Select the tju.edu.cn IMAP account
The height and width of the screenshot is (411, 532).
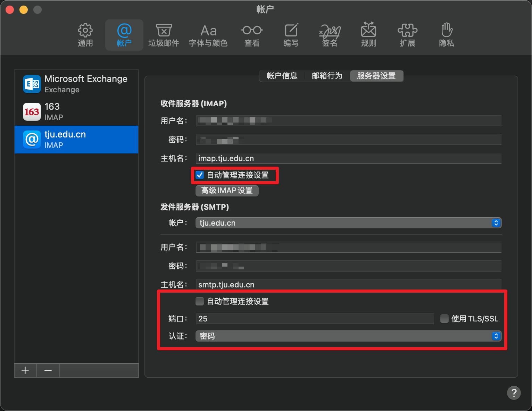pyautogui.click(x=76, y=140)
